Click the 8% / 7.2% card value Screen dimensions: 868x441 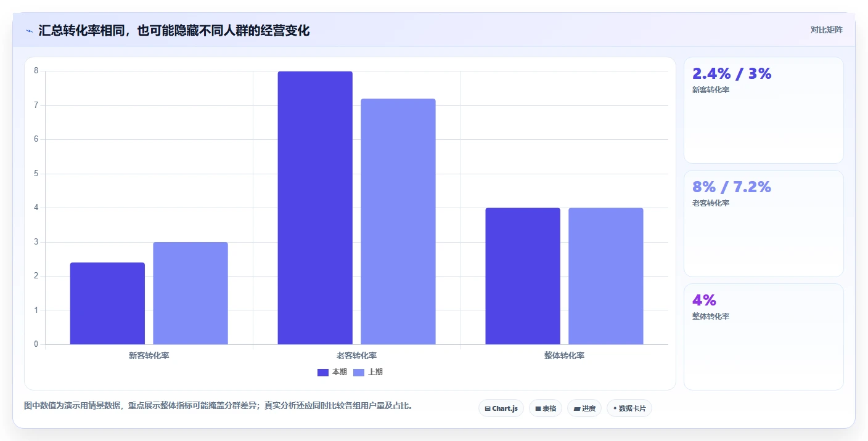[732, 187]
